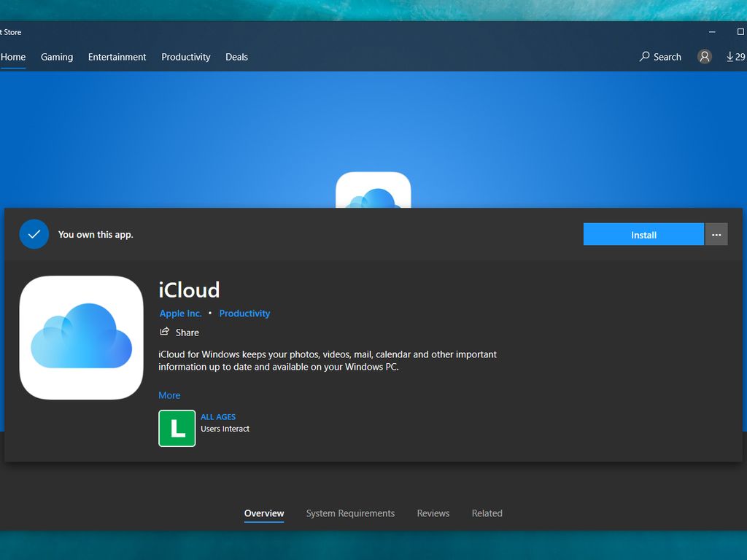
Task: Switch to the Gaming tab
Action: [57, 57]
